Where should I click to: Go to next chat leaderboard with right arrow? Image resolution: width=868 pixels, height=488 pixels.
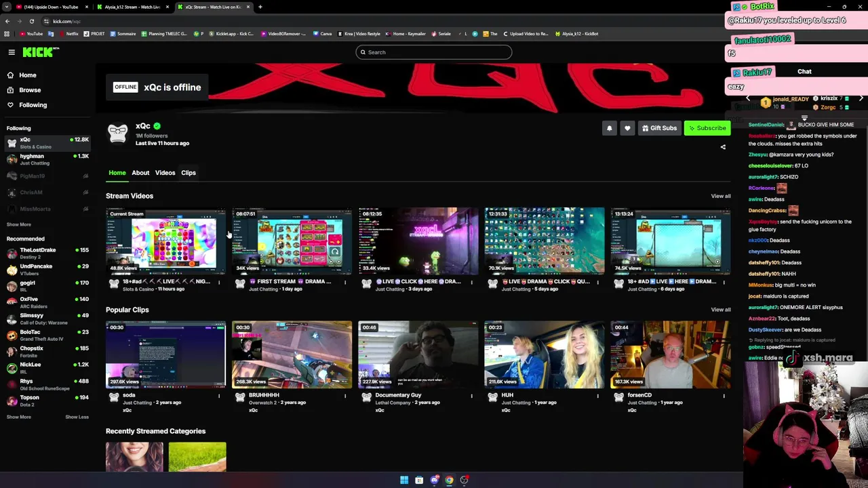click(861, 99)
